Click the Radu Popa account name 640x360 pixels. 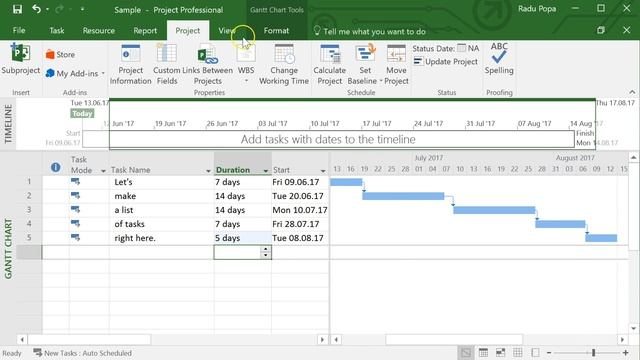click(x=537, y=9)
